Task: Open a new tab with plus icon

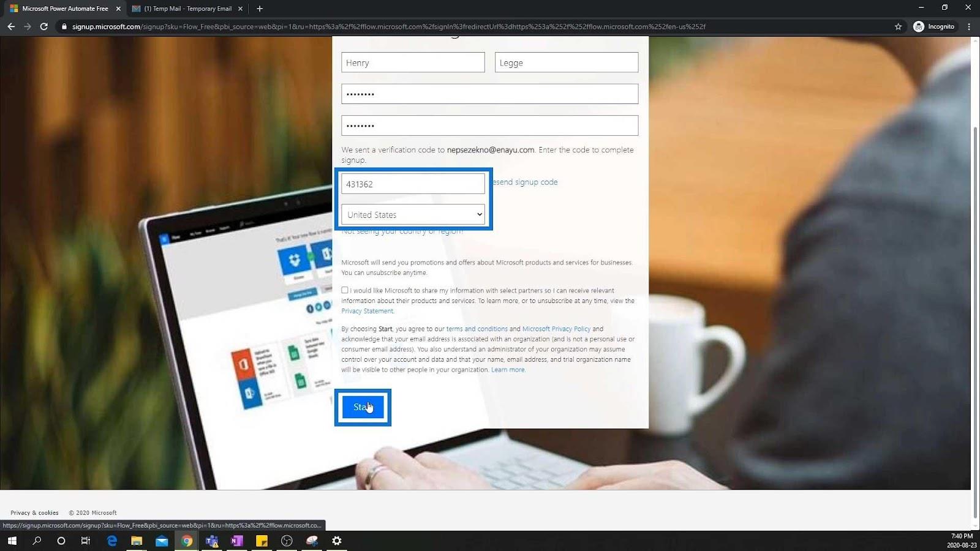Action: coord(260,9)
